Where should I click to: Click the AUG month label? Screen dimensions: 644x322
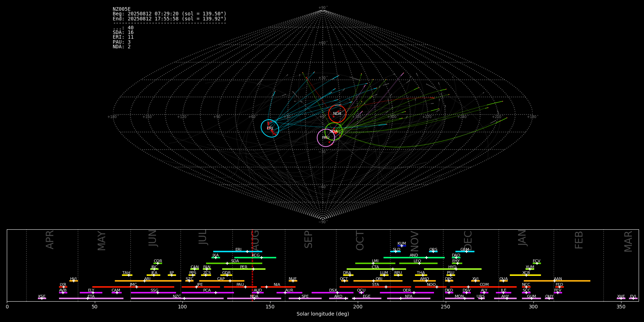255,240
